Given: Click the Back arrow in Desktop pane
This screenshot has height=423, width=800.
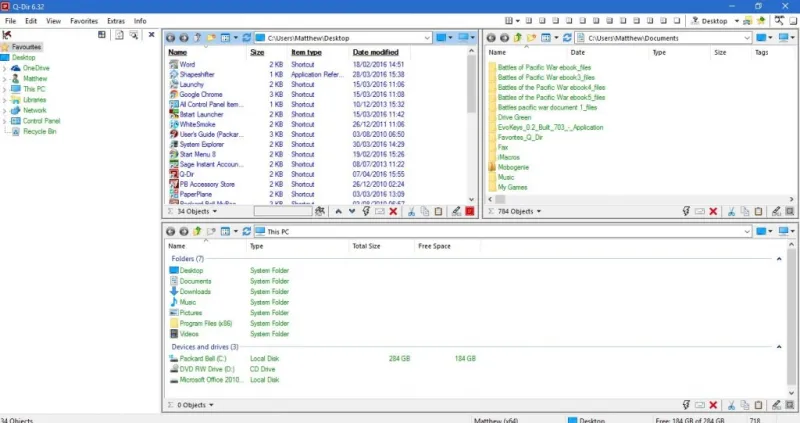Looking at the screenshot, I should (x=171, y=38).
